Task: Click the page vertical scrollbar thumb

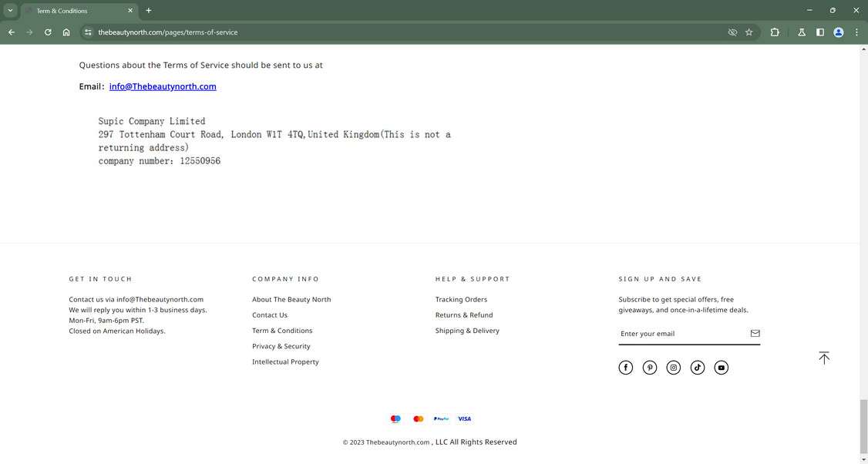Action: click(x=863, y=428)
